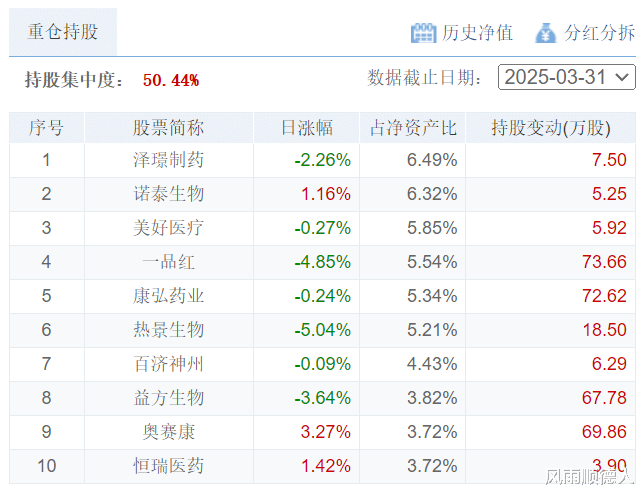Click the 50.44% concentration value
The image size is (644, 498).
[x=171, y=80]
